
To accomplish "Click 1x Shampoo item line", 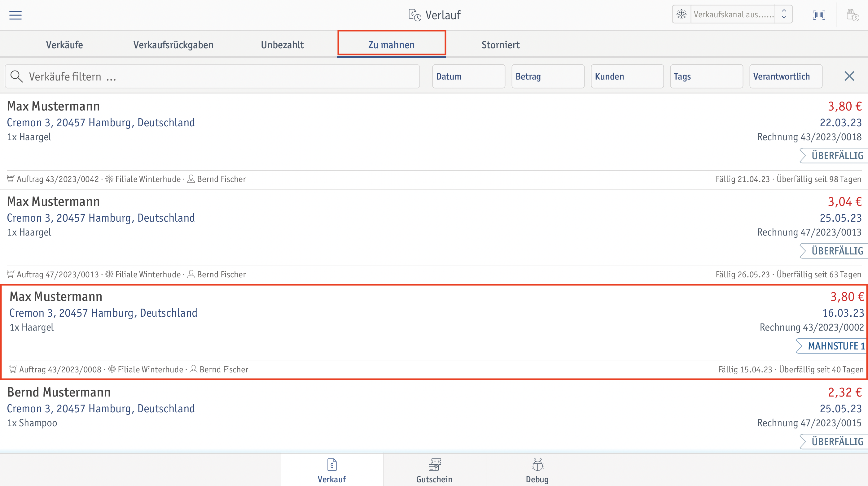I will (32, 423).
